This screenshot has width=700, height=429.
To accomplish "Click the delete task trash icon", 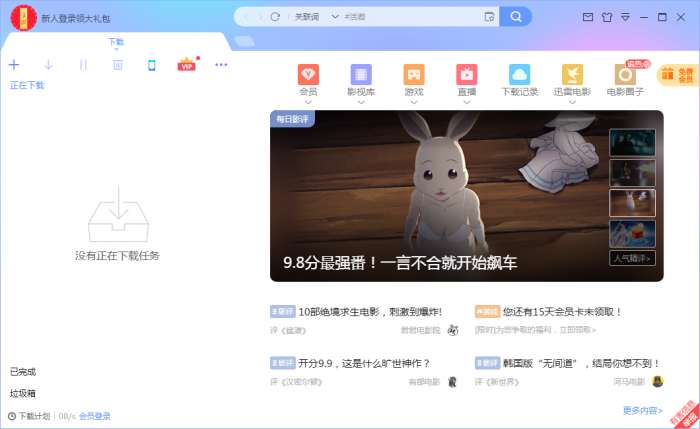I will tap(117, 65).
